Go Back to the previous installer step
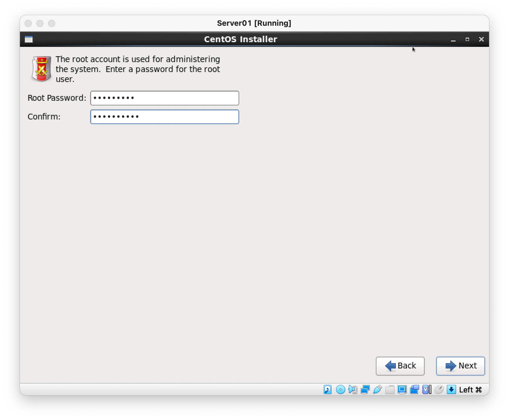 (400, 366)
